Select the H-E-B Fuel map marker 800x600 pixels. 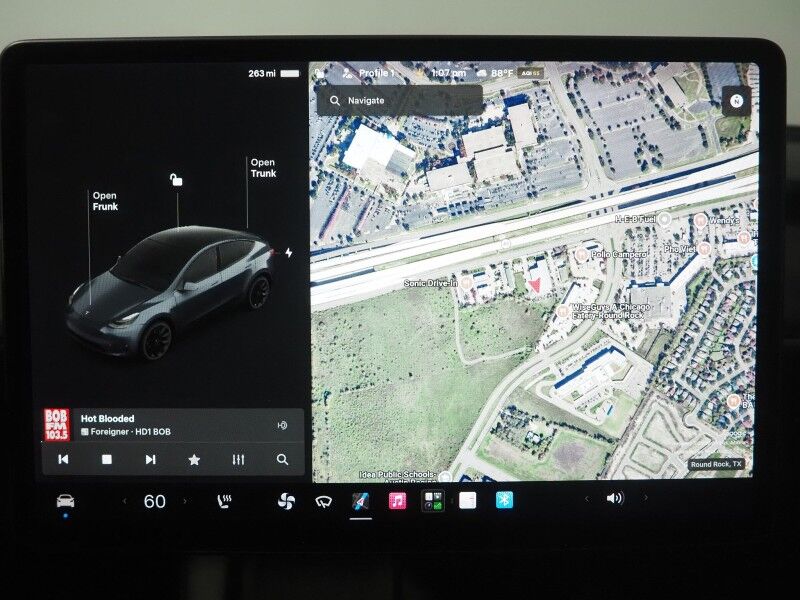tap(664, 219)
